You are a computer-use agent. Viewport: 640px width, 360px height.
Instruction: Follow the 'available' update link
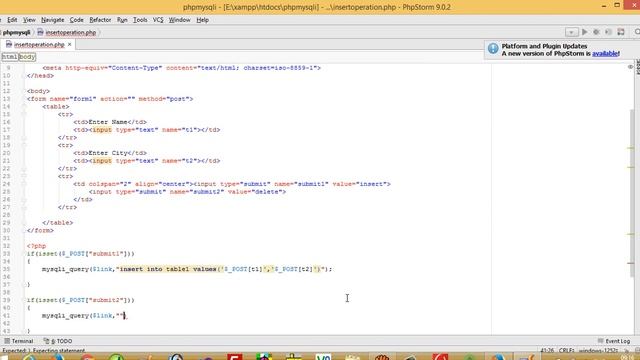605,53
